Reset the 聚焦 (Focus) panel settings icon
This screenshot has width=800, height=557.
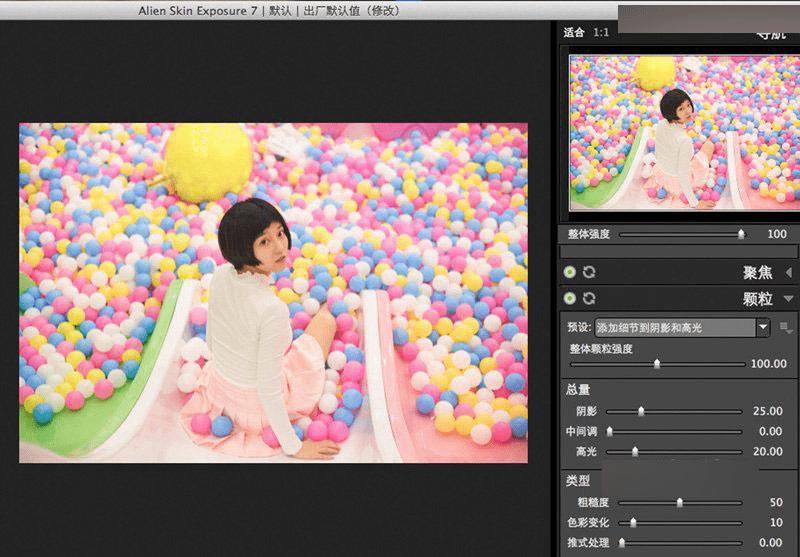click(589, 272)
